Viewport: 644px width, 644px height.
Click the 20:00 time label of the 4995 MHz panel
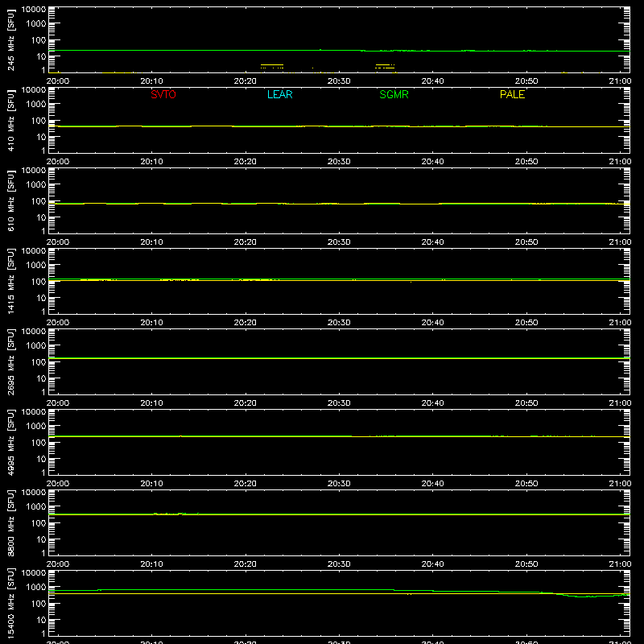(58, 484)
